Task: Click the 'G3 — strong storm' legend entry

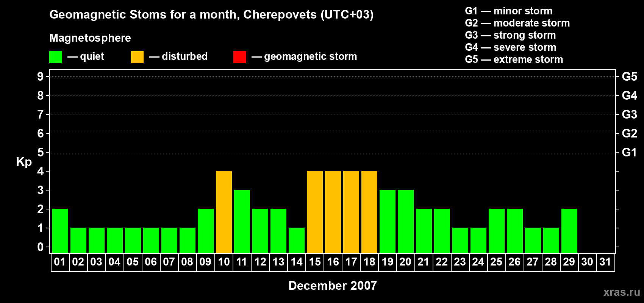Action: point(510,35)
